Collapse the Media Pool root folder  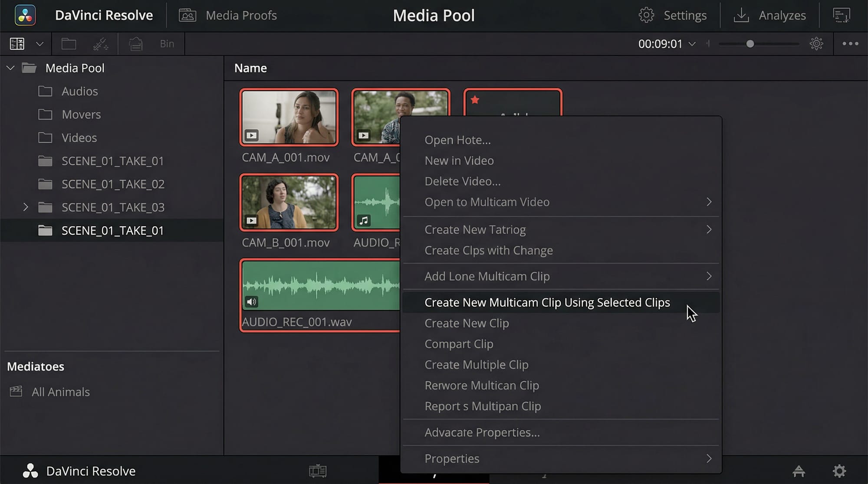(11, 68)
